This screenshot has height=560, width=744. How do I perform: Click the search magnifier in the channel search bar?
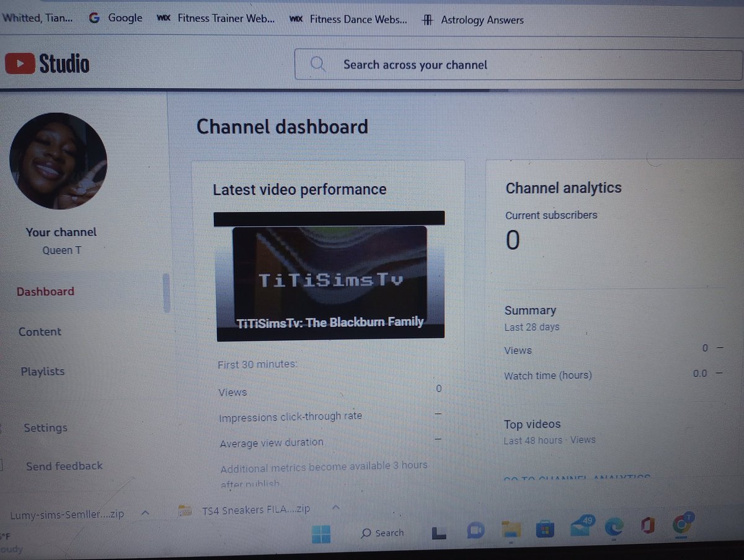(318, 64)
